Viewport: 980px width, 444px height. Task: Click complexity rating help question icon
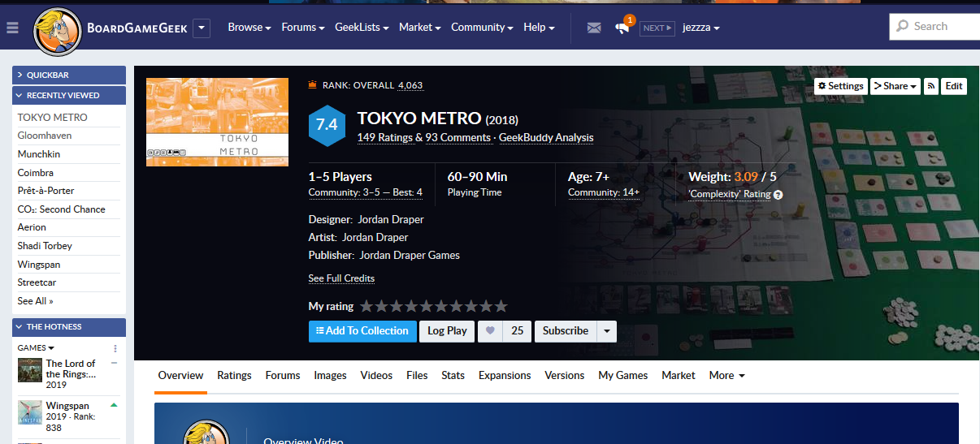coord(778,195)
